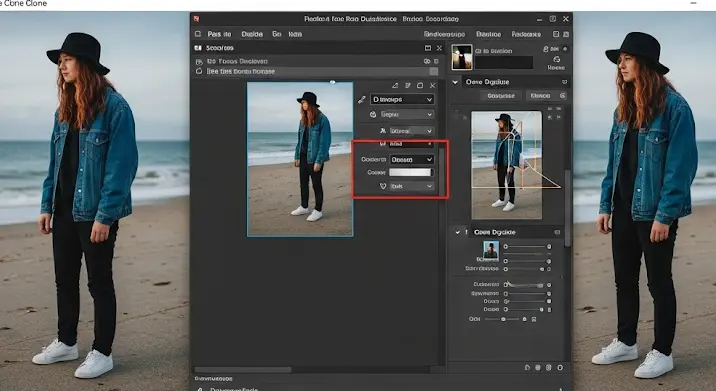Open the 'Fiedaace' menu
Image resolution: width=716 pixels, height=391 pixels.
point(526,34)
